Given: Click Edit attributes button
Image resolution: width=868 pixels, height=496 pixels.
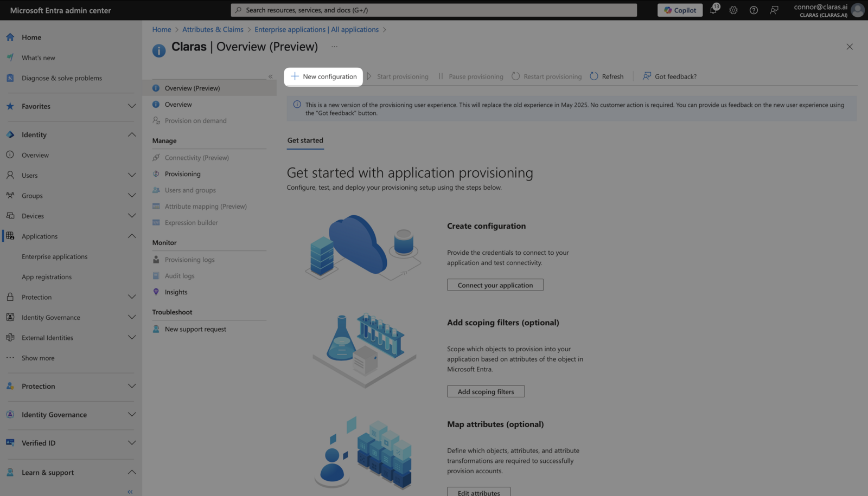Looking at the screenshot, I should 478,492.
